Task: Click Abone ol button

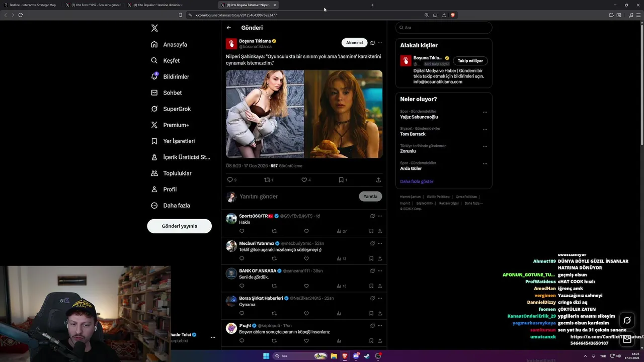Action: pos(354,43)
